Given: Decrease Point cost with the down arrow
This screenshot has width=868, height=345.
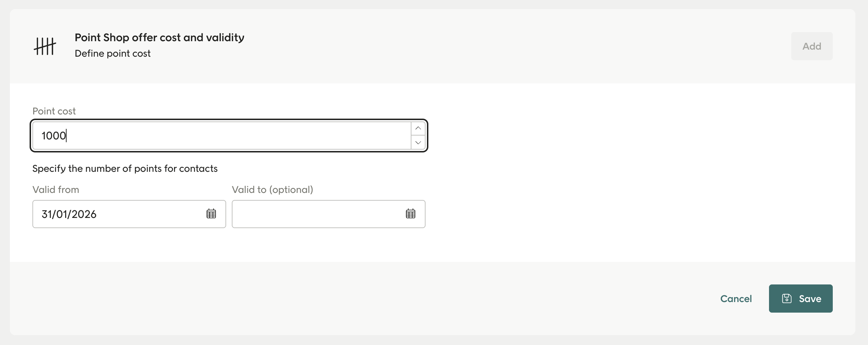Looking at the screenshot, I should [418, 143].
